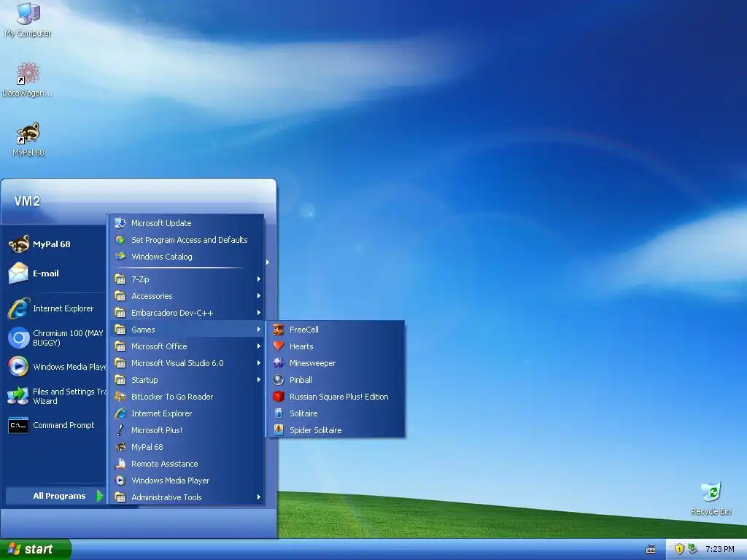Viewport: 747px width, 560px height.
Task: Open the My Computer desktop icon
Action: 28,19
